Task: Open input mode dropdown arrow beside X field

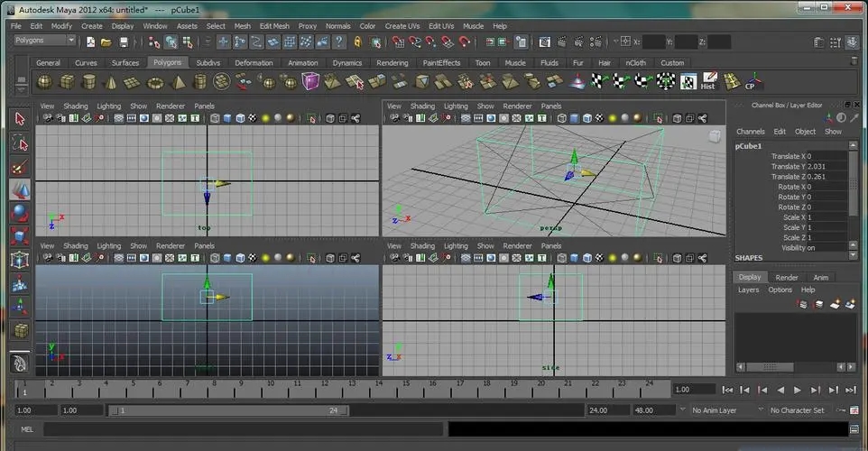Action: [x=615, y=41]
